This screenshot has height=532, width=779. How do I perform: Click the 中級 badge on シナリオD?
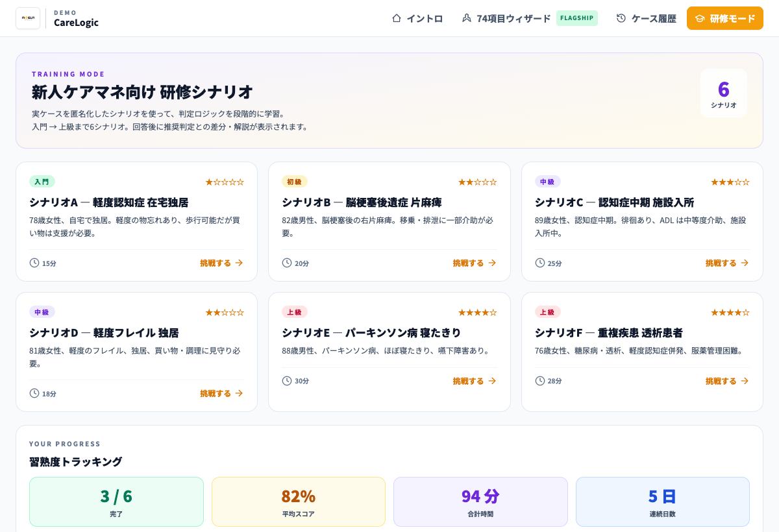(42, 312)
